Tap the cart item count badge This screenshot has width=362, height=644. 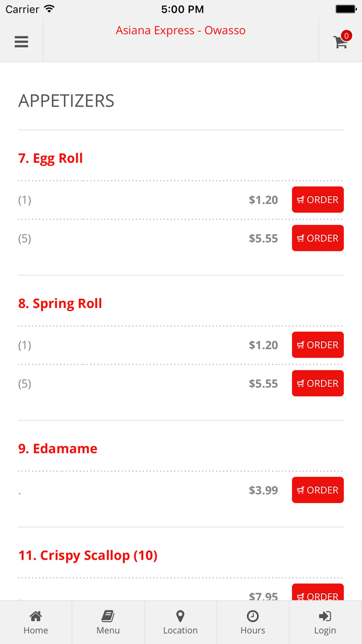click(x=346, y=36)
